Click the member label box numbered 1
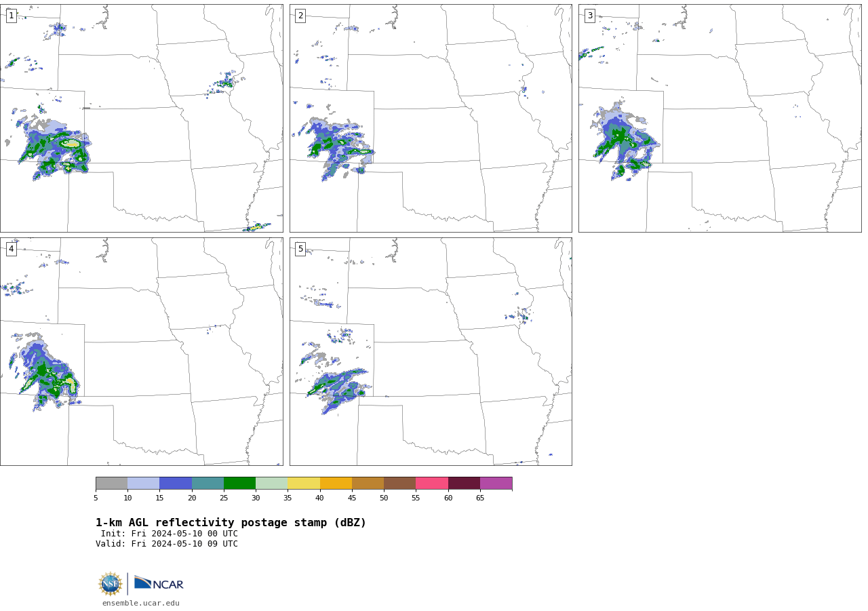 point(11,16)
